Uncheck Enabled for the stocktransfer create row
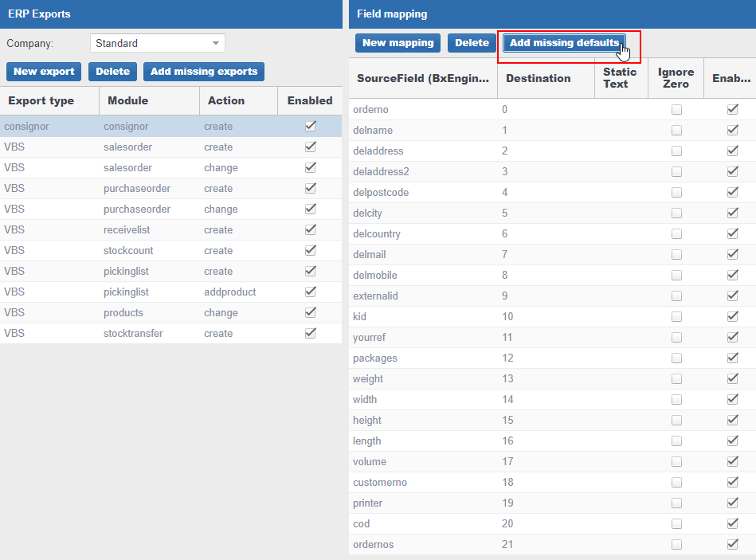Viewport: 756px width, 560px height. coord(310,333)
